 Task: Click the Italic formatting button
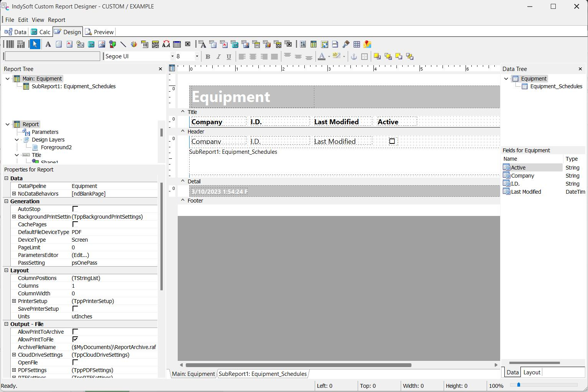(218, 57)
